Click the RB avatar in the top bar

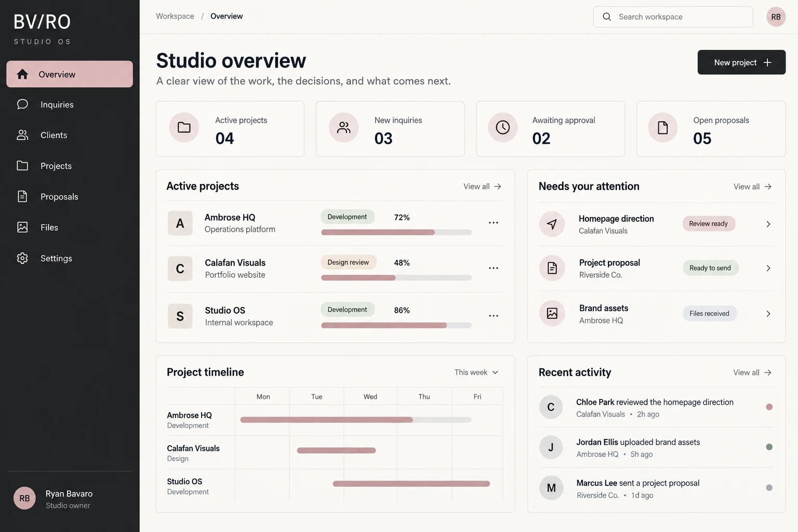coord(776,17)
